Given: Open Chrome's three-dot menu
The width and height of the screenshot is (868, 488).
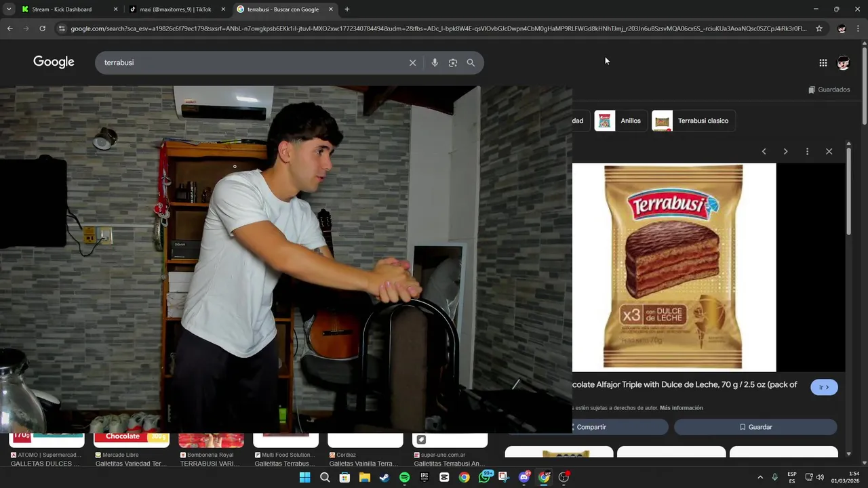Looking at the screenshot, I should [858, 28].
